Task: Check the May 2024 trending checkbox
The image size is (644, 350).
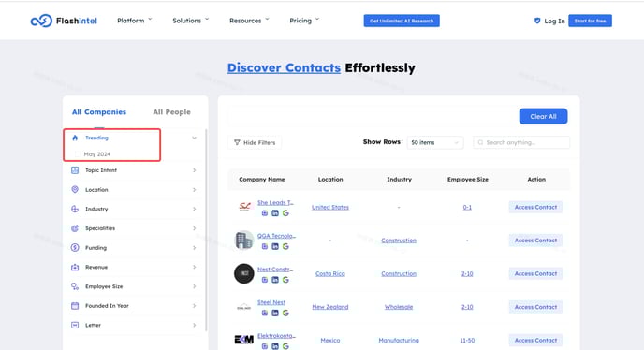Action: coord(78,154)
